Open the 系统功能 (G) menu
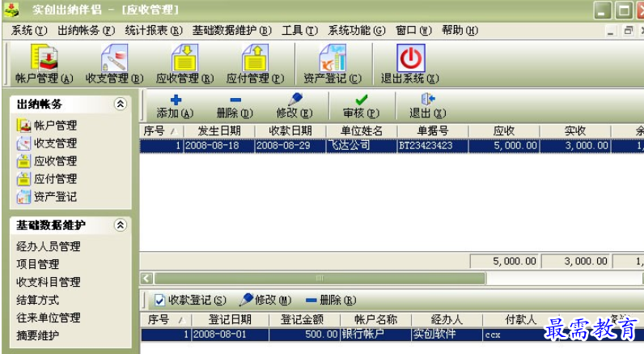The image size is (644, 354). (357, 31)
